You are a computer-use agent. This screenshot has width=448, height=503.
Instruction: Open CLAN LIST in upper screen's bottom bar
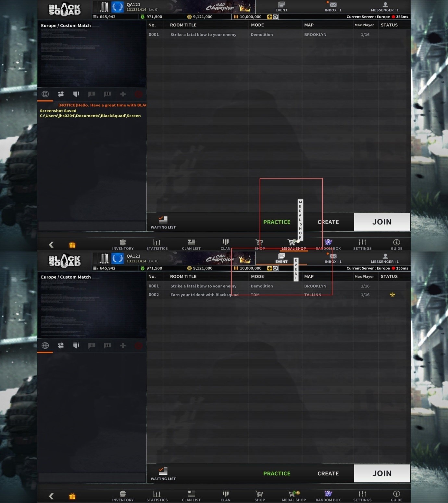click(191, 245)
